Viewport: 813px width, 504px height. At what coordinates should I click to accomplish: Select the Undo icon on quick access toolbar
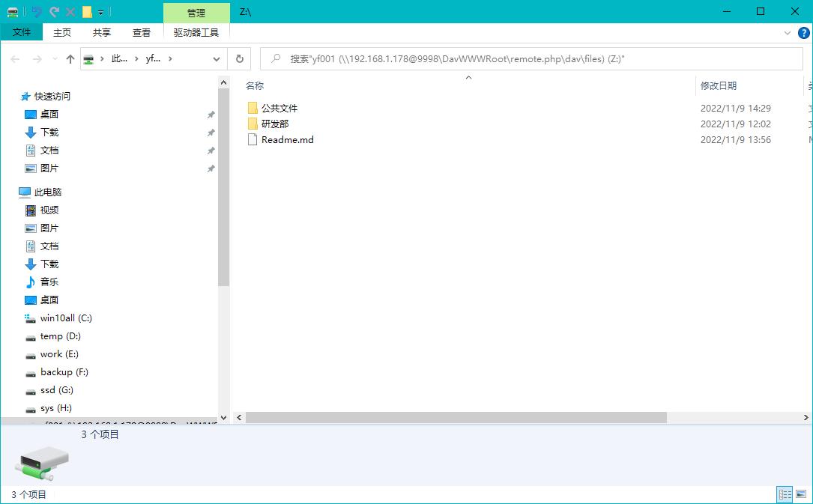tap(37, 12)
